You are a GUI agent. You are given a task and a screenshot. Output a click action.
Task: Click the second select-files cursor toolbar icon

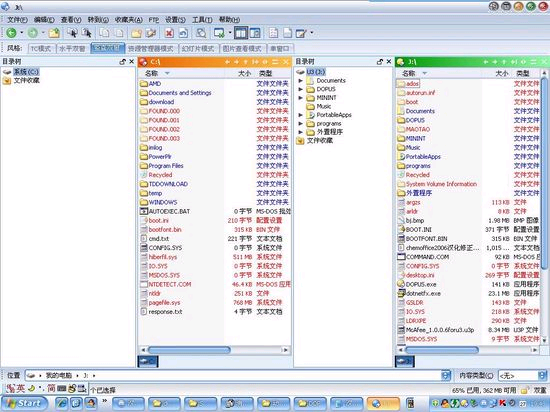(x=87, y=33)
